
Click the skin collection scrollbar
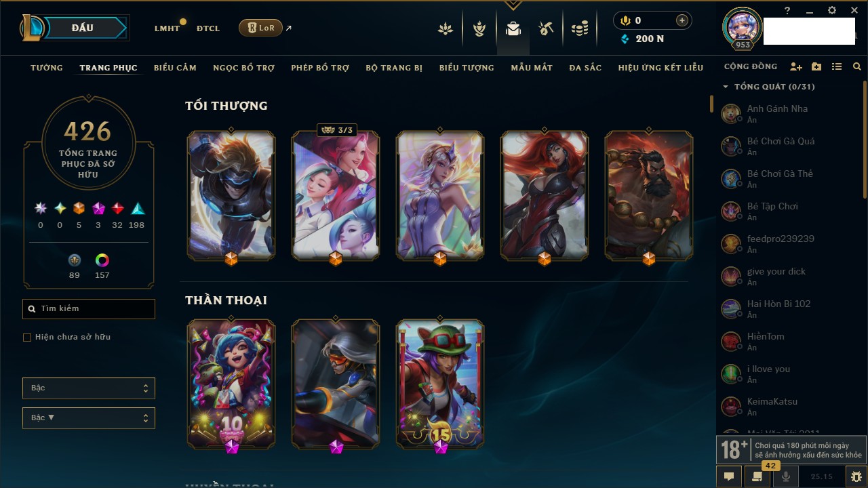point(711,104)
